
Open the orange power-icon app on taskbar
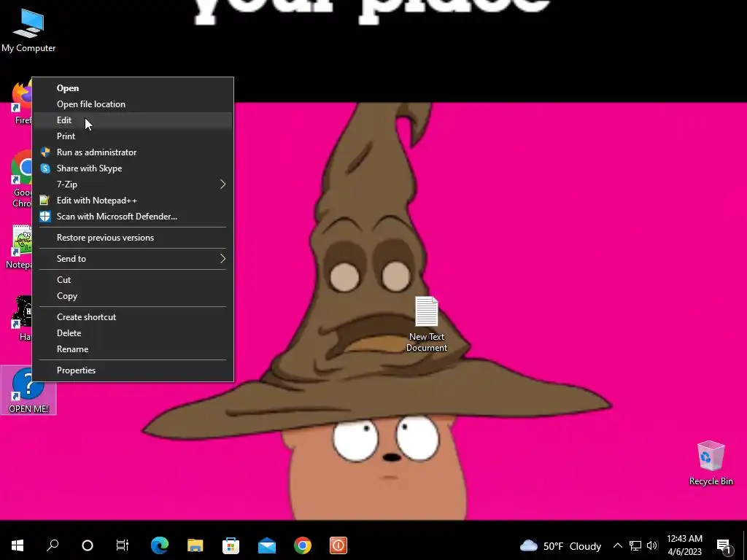(338, 545)
